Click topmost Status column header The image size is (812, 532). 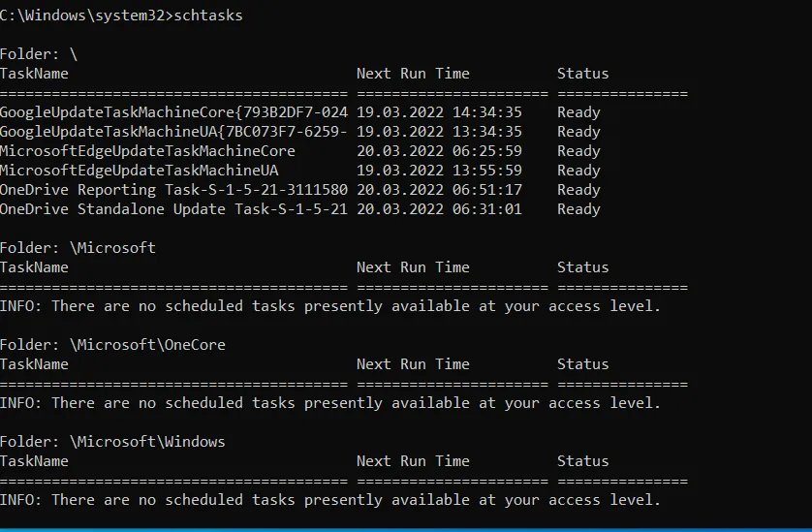(x=582, y=74)
